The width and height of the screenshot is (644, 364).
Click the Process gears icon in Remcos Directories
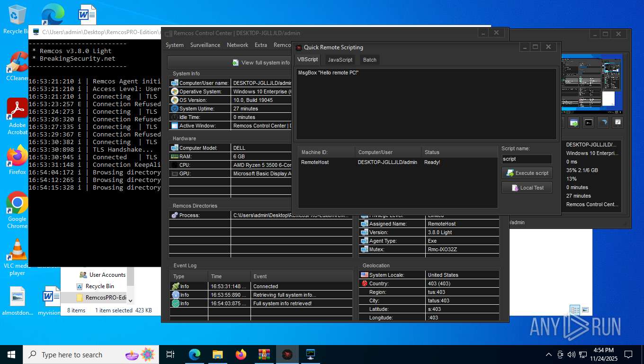pyautogui.click(x=175, y=215)
